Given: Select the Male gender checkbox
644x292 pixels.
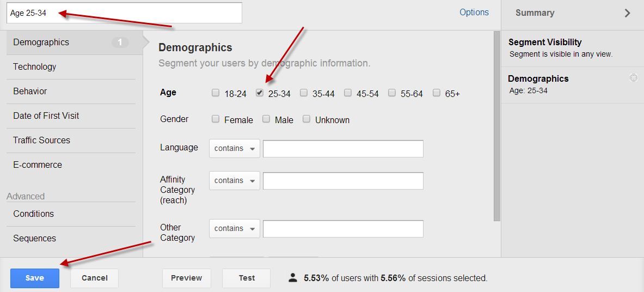Looking at the screenshot, I should pos(266,119).
